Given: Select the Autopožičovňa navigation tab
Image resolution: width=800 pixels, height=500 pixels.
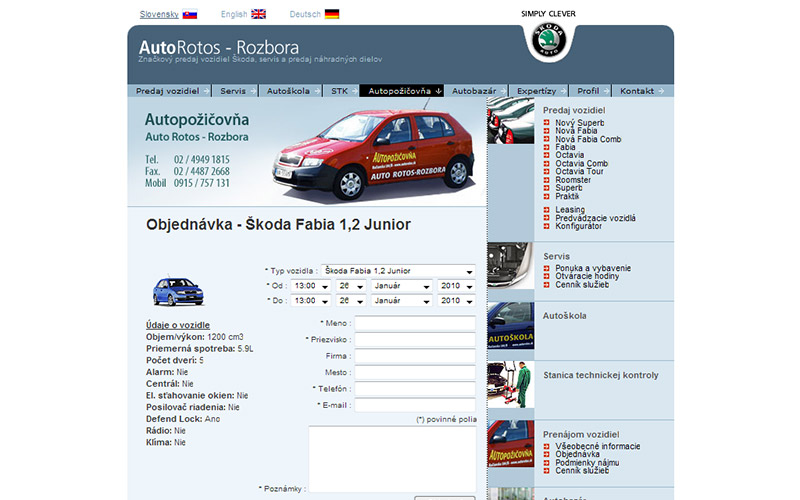Looking at the screenshot, I should point(402,91).
